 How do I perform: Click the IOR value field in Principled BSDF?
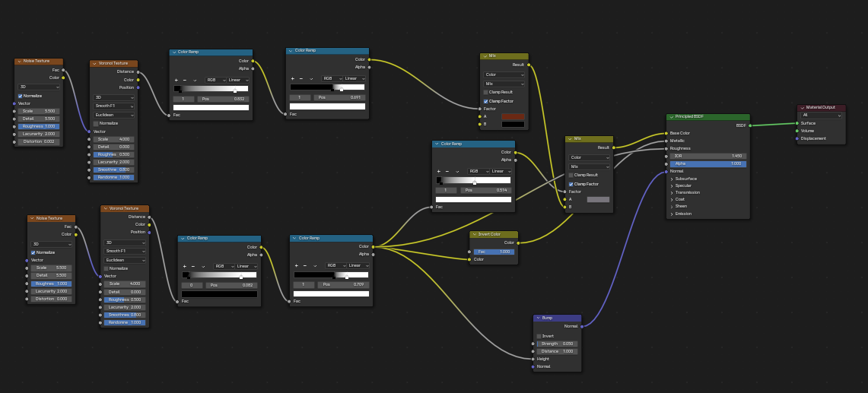pos(707,156)
